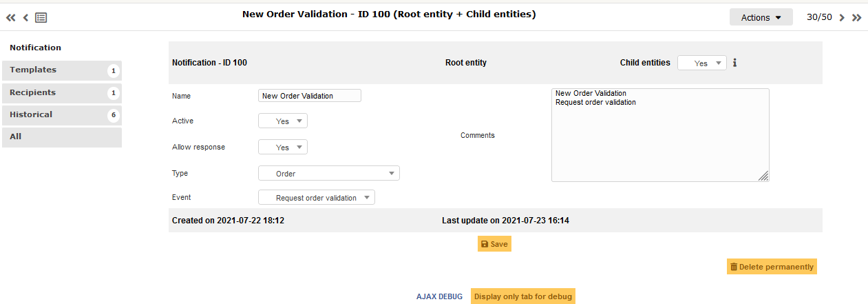Image resolution: width=868 pixels, height=304 pixels.
Task: Click the Templates count badge
Action: [x=114, y=70]
